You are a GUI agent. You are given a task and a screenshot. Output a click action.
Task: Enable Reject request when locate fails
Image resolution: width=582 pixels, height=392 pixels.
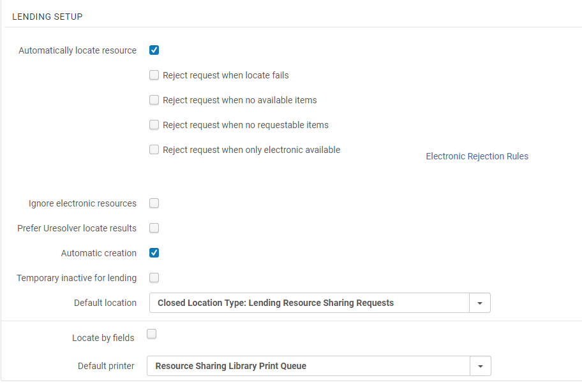click(154, 75)
